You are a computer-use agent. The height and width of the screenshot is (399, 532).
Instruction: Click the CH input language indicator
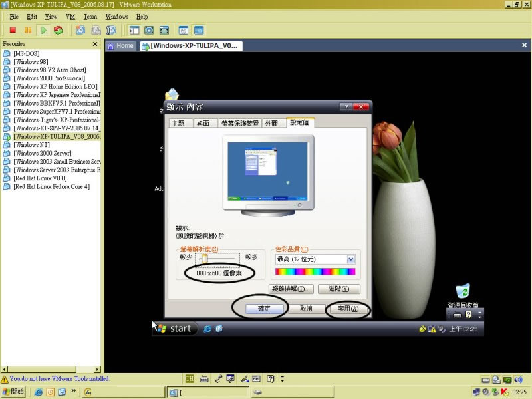click(190, 378)
